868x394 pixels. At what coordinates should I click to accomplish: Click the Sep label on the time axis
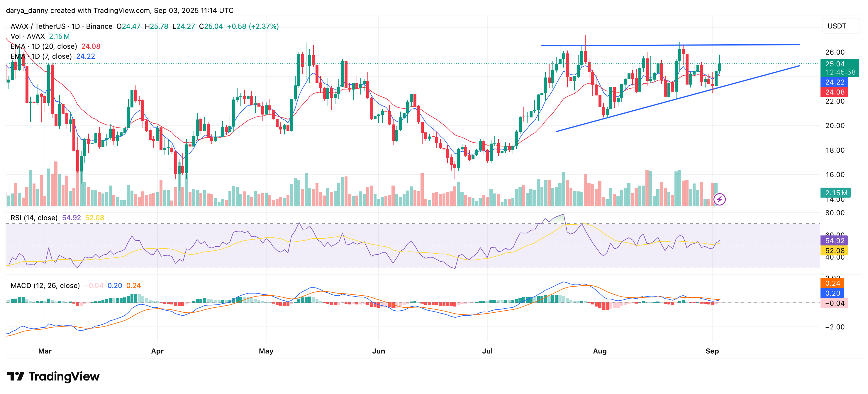712,351
